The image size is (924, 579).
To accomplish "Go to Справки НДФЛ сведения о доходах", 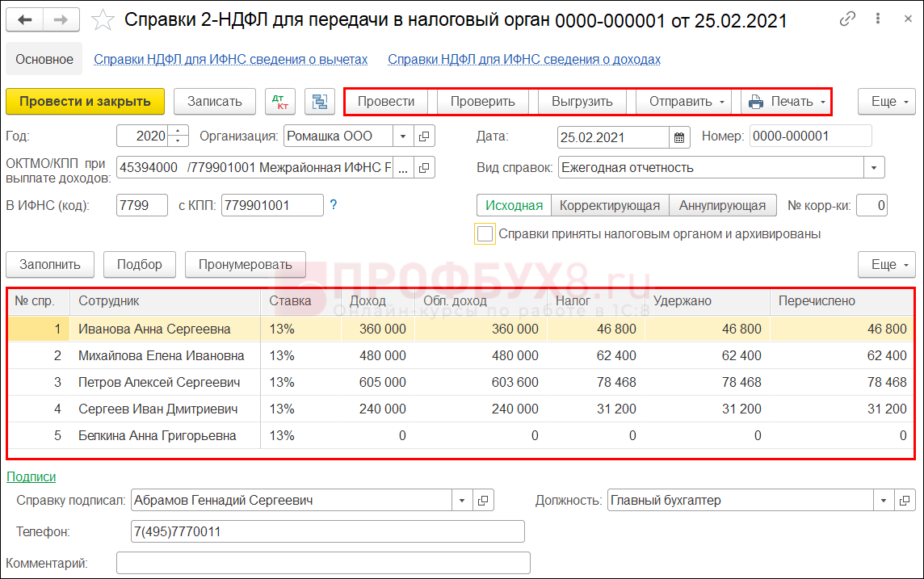I will click(524, 59).
